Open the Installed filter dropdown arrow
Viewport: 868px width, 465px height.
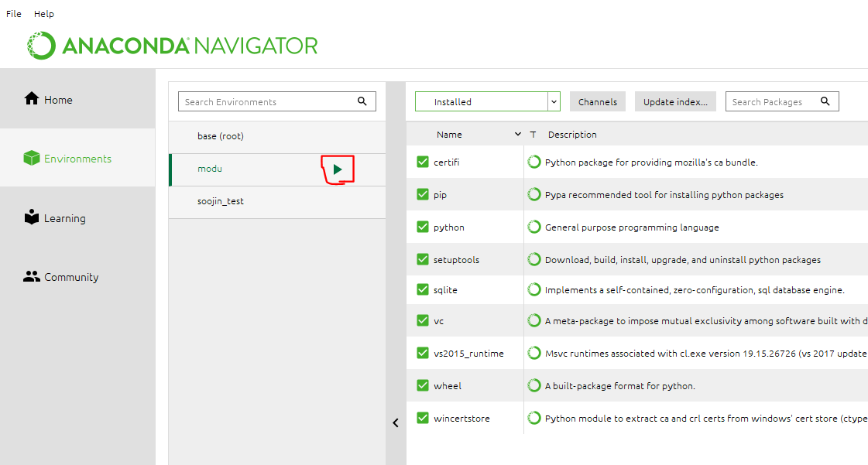click(x=554, y=101)
